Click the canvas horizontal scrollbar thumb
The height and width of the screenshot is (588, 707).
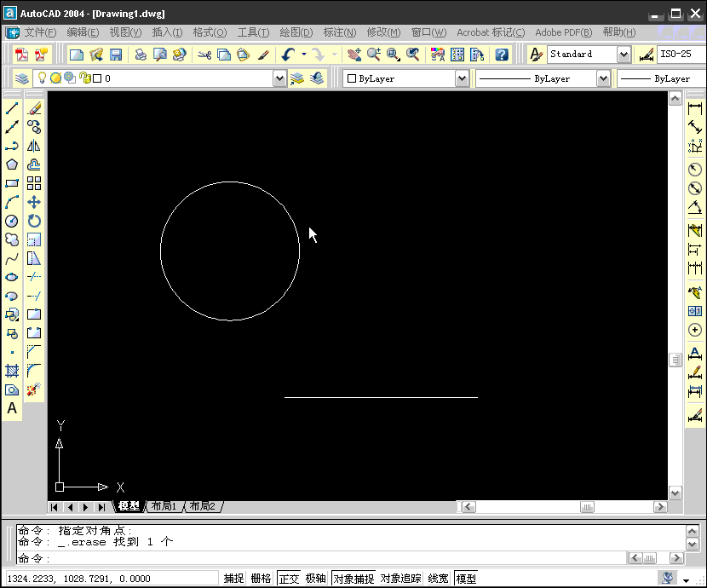[x=587, y=507]
